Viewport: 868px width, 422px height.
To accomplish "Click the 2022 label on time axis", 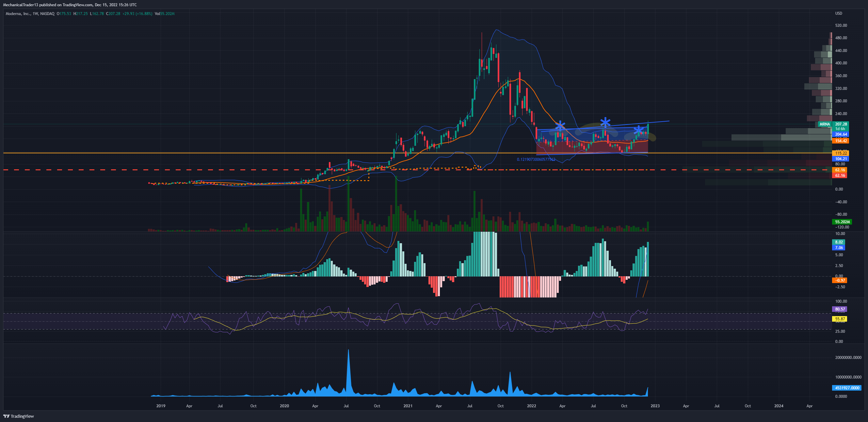I will coord(531,406).
